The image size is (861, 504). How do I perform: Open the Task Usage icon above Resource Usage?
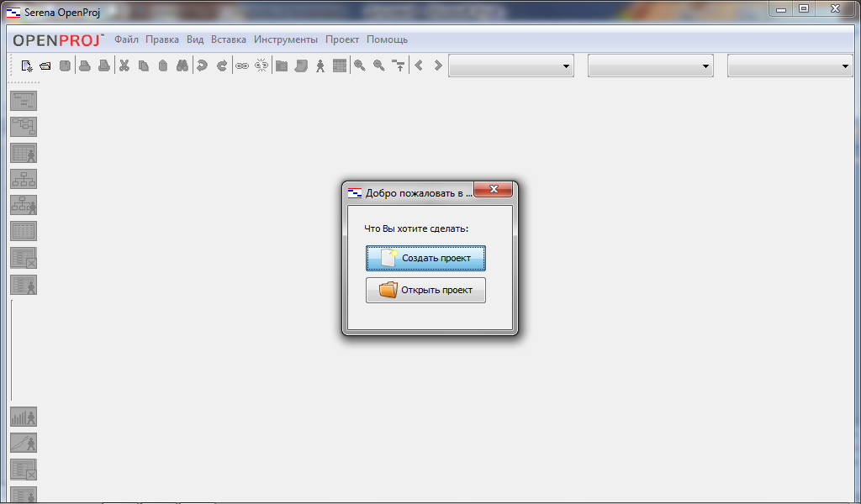(24, 258)
